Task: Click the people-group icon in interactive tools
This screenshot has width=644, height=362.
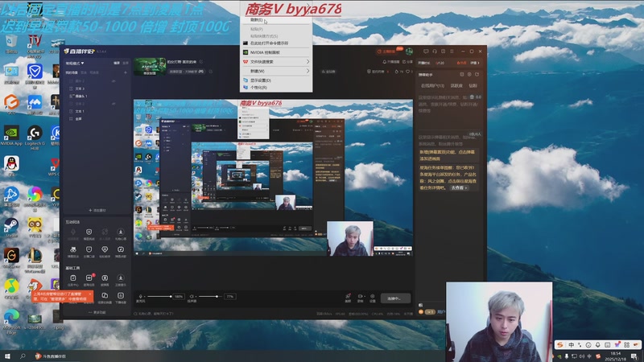Action: click(x=73, y=249)
